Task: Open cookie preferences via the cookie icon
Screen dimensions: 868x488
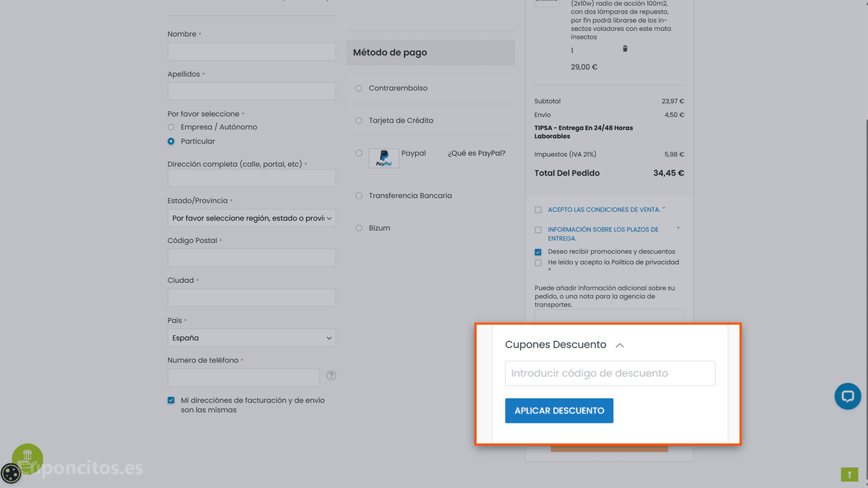Action: click(x=12, y=474)
